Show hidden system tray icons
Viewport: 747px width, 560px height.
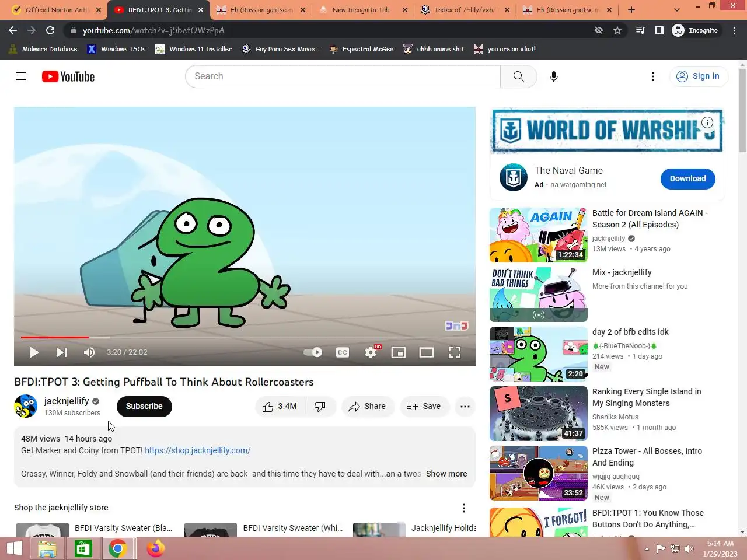click(x=647, y=549)
